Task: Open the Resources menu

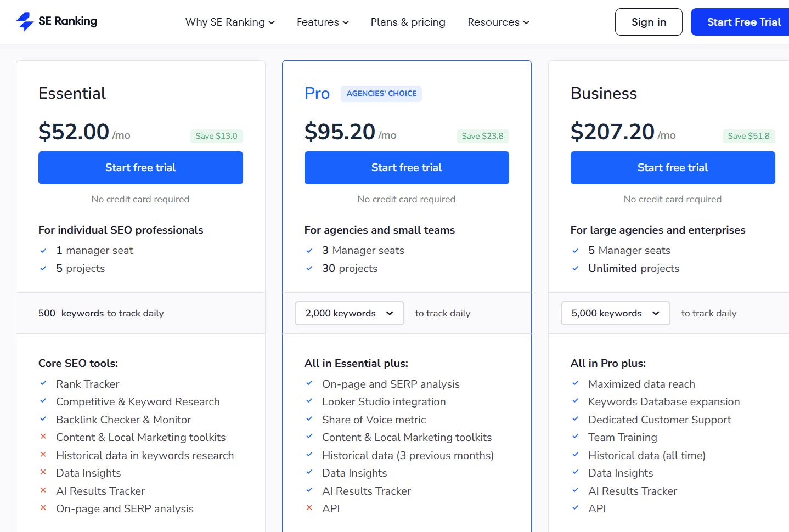Action: coord(498,22)
